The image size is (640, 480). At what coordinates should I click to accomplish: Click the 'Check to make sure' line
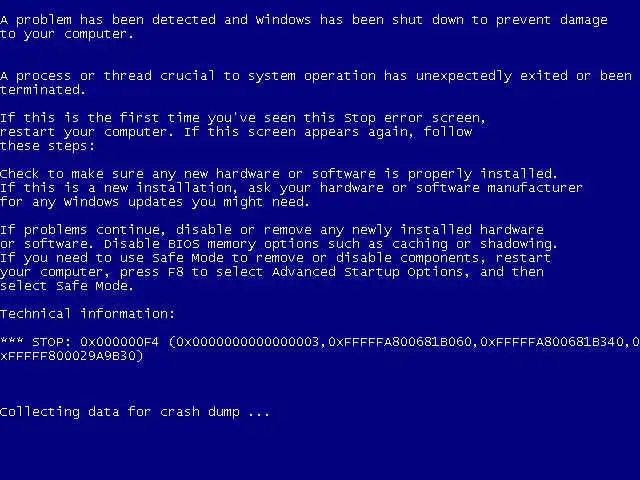click(278, 174)
